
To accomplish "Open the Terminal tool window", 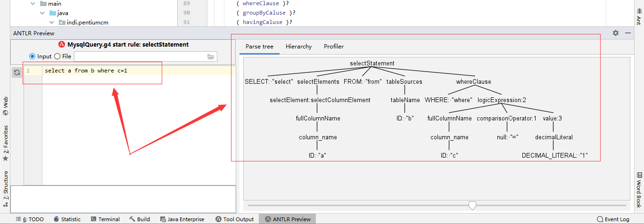I will point(105,219).
